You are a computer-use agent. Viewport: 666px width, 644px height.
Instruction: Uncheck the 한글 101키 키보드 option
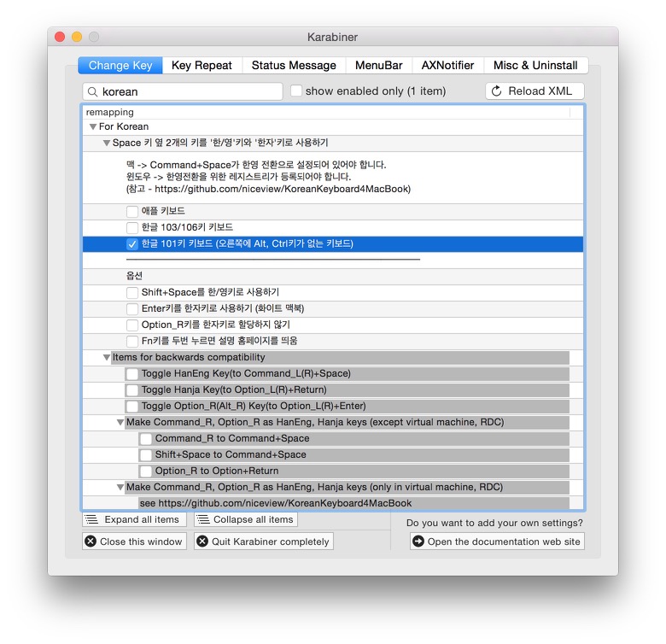132,243
